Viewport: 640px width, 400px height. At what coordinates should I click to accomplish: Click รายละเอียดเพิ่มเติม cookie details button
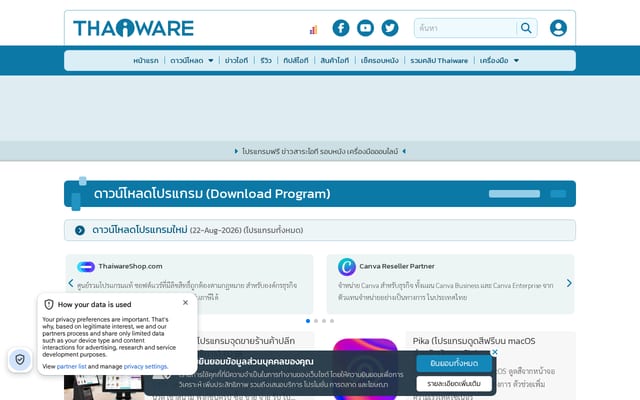click(x=454, y=384)
